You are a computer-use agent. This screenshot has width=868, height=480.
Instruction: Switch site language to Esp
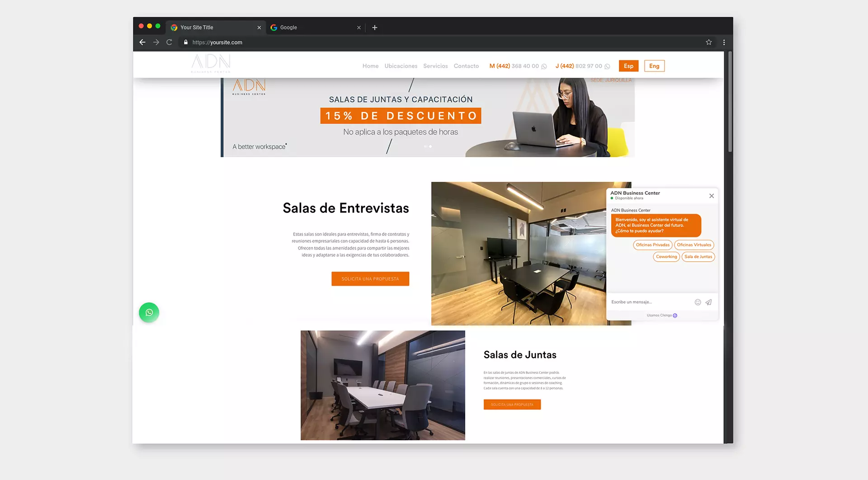coord(628,66)
